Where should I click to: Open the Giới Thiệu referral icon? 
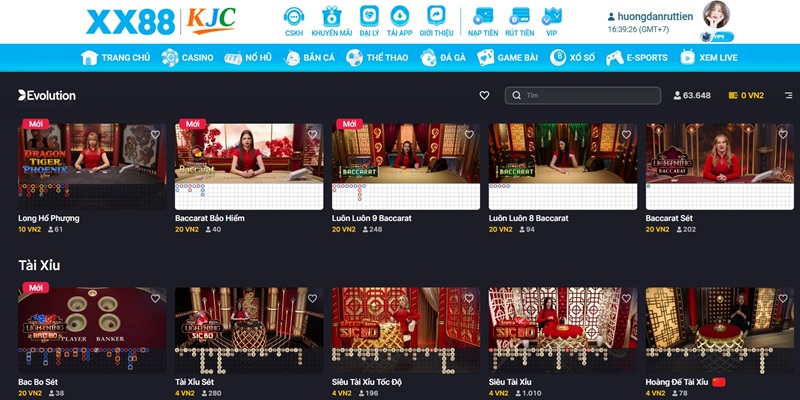tap(436, 18)
